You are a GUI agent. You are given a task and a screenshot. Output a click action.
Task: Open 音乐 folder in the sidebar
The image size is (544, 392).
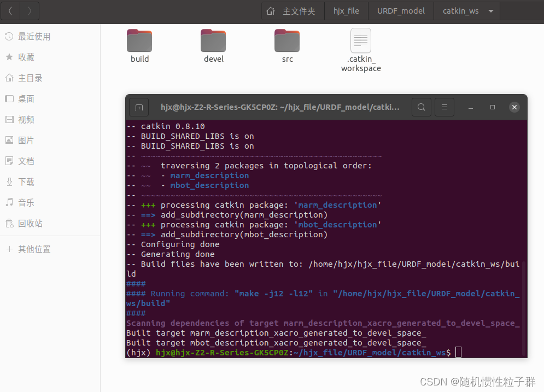50,203
